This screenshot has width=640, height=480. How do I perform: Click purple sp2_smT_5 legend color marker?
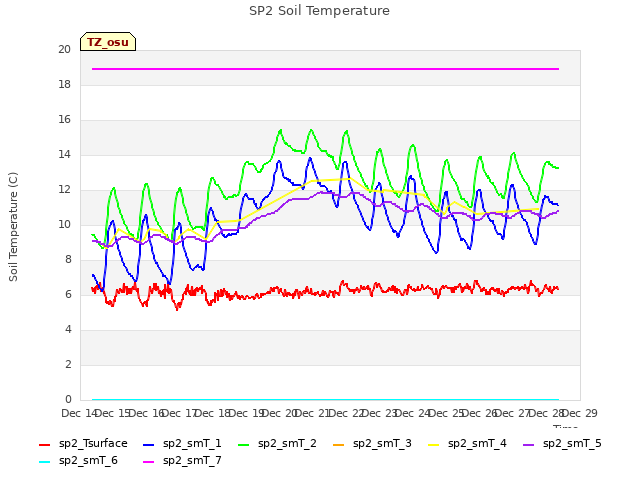click(x=529, y=444)
